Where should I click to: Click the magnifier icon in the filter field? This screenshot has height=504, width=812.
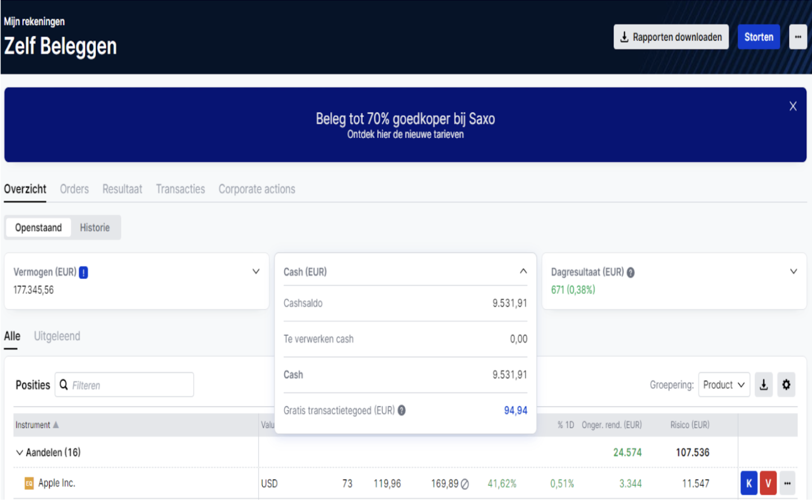pos(64,385)
